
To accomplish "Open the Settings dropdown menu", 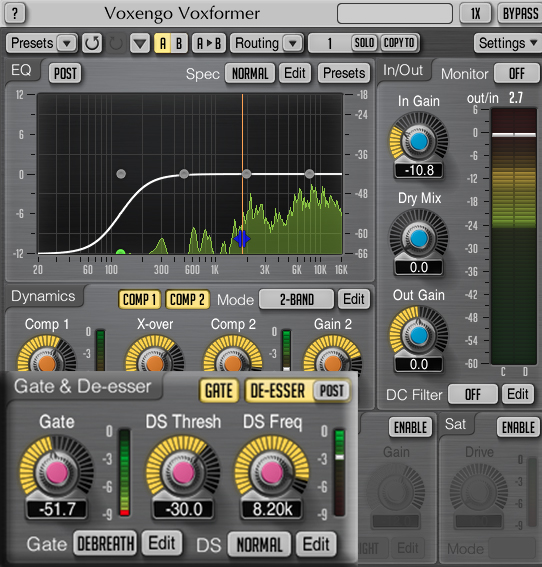I will (507, 43).
